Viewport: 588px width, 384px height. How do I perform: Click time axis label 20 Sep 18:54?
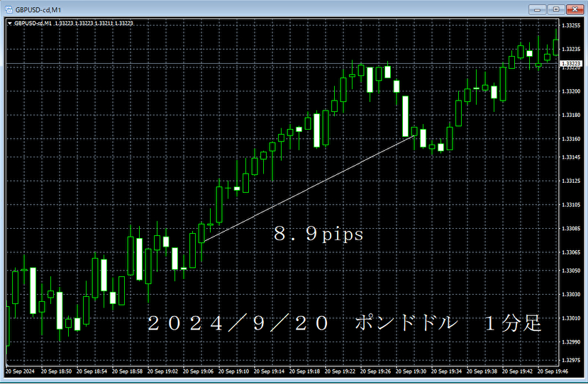[x=92, y=372]
